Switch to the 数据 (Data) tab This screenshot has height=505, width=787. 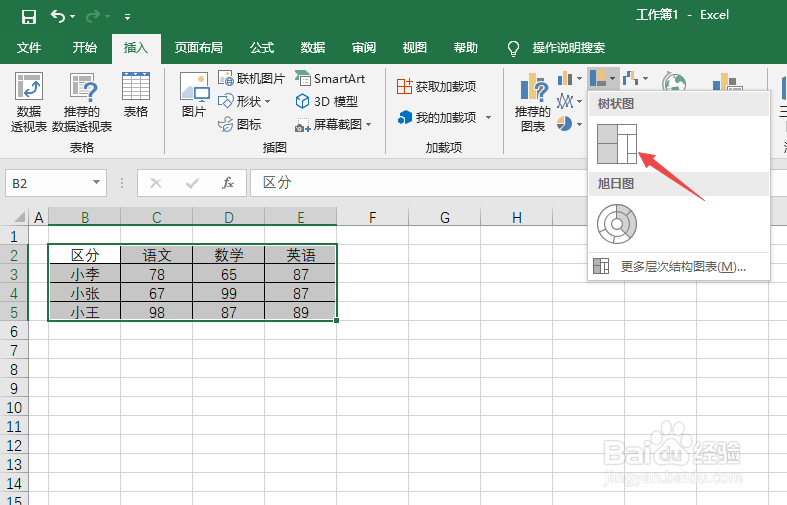click(313, 48)
